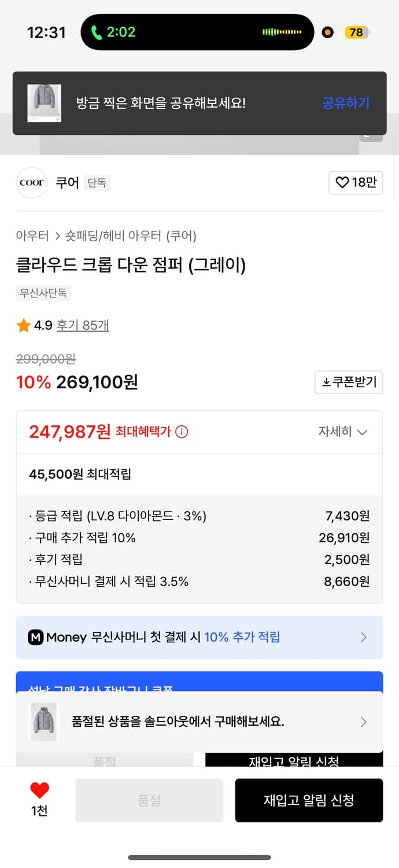The width and height of the screenshot is (399, 868).
Task: Expand 자세히 to see benefit details
Action: pos(343,432)
